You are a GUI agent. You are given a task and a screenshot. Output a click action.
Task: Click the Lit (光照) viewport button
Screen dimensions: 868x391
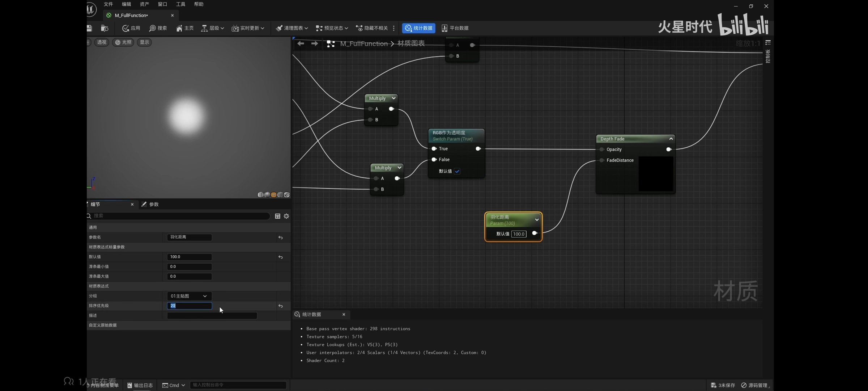tap(123, 42)
